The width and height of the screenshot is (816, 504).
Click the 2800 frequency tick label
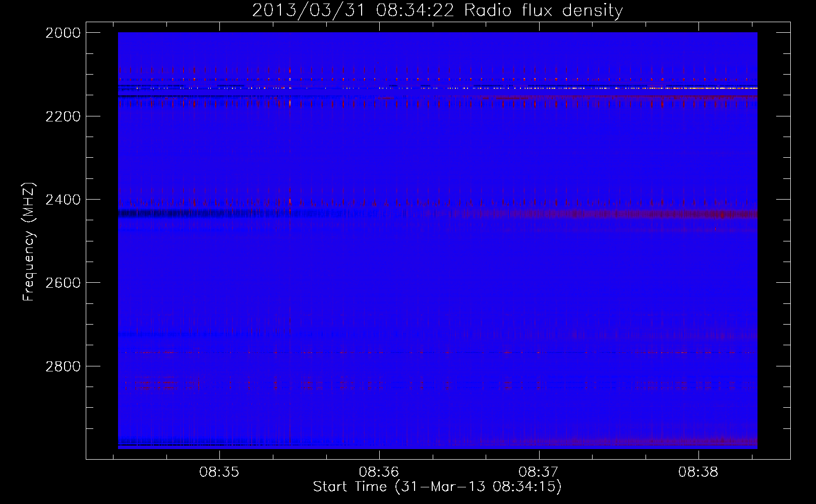coord(63,366)
